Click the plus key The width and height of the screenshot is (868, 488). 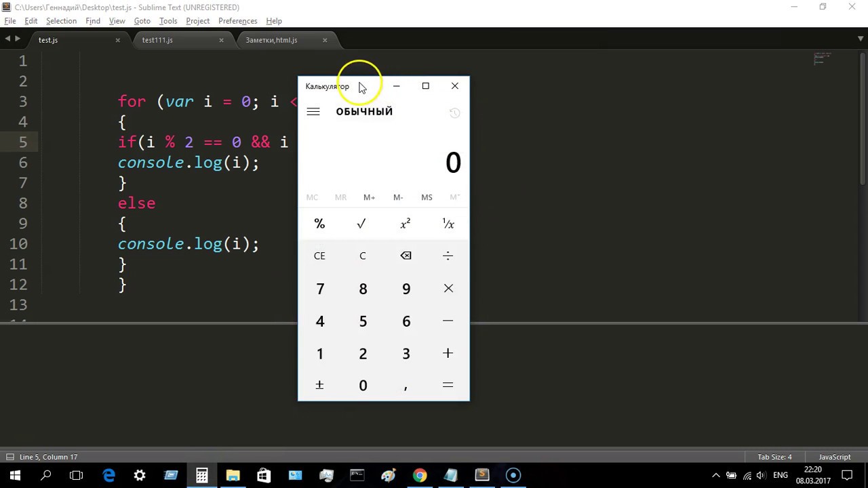coord(448,353)
